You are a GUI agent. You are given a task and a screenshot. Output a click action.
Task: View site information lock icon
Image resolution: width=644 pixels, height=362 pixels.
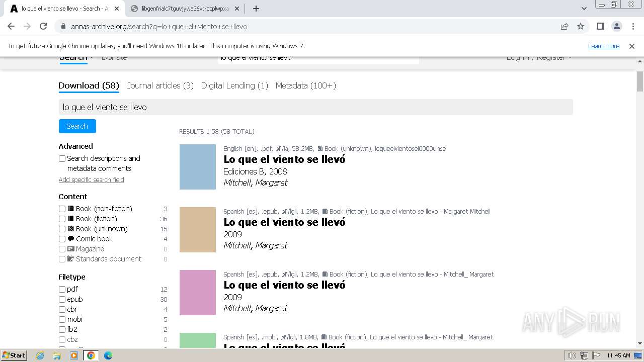(63, 26)
